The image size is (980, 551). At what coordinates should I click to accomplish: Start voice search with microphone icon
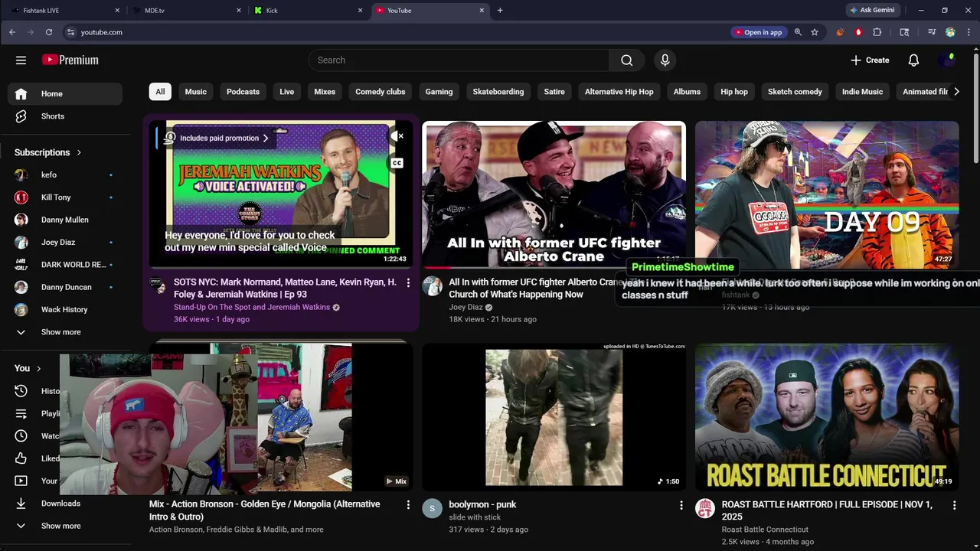click(665, 60)
